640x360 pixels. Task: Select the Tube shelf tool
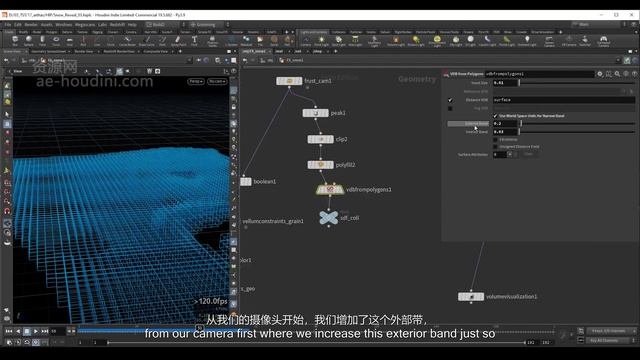(x=42, y=40)
